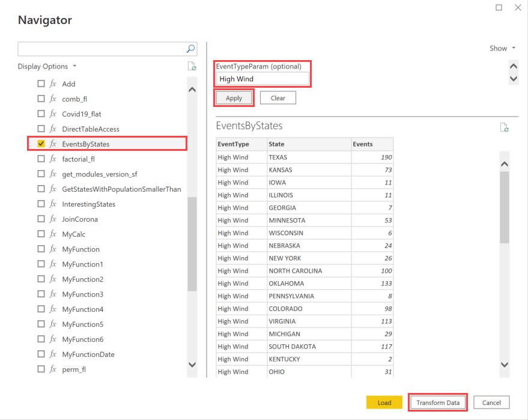Viewport: 528px width, 420px height.
Task: Select MyFunctionDate in the tree
Action: 88,355
